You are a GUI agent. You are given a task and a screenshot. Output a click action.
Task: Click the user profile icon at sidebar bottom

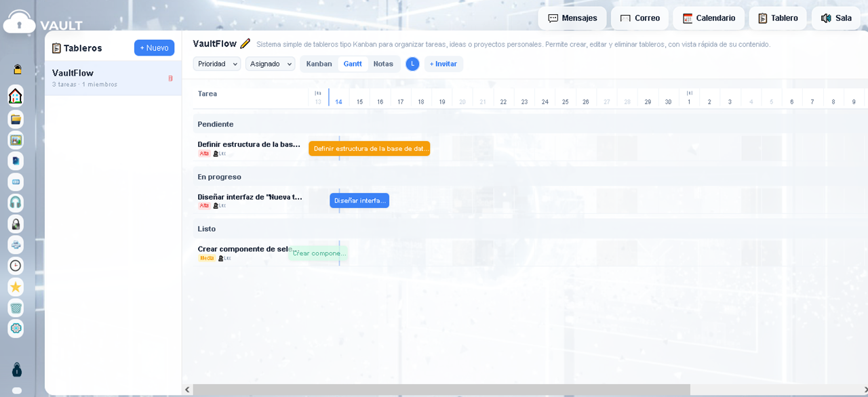coord(17,369)
